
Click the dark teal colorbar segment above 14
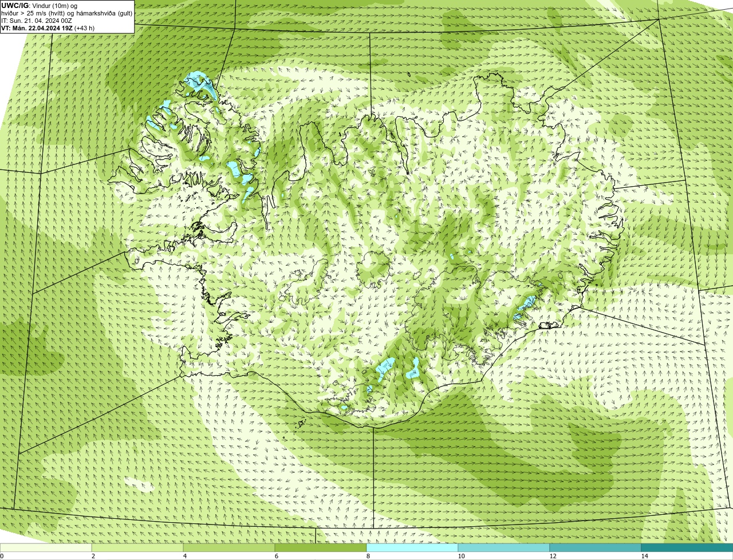click(x=687, y=547)
